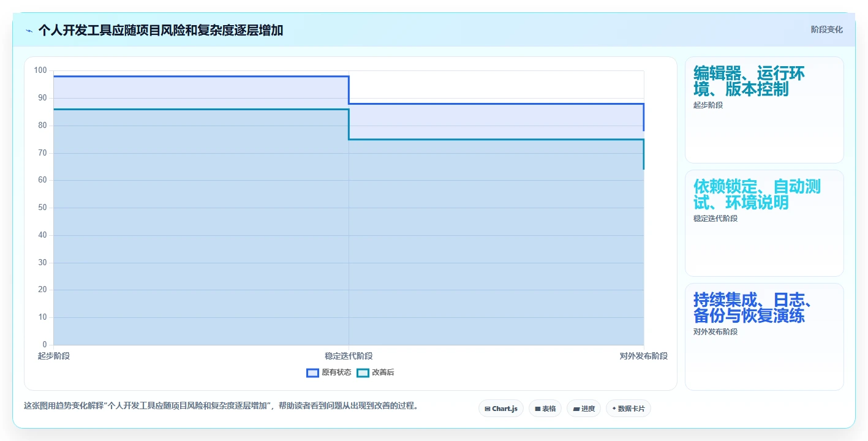Click the Chart.js chip
The image size is (868, 441).
[x=500, y=409]
